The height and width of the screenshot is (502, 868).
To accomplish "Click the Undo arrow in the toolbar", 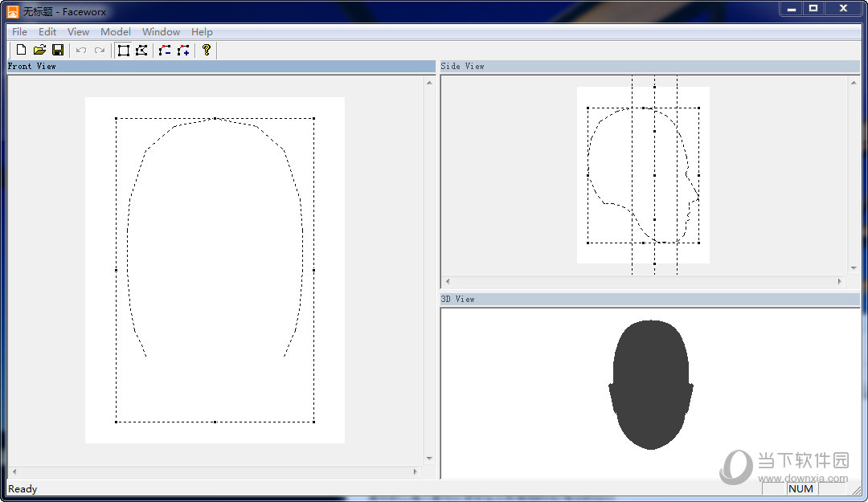I will (x=81, y=51).
